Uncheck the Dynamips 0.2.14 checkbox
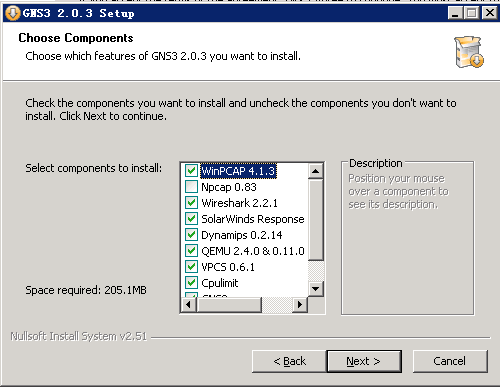Image resolution: width=500 pixels, height=387 pixels. [x=191, y=235]
